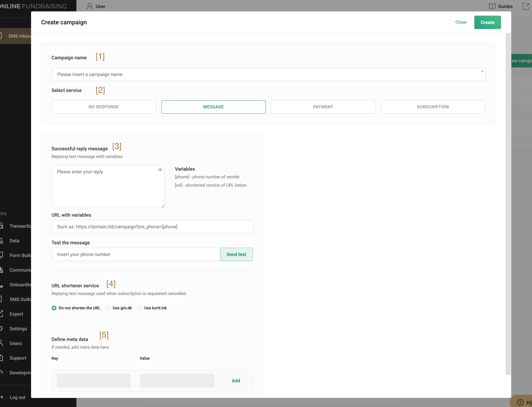Choose the Use kortl.ink radio option
The width and height of the screenshot is (532, 407).
click(139, 308)
